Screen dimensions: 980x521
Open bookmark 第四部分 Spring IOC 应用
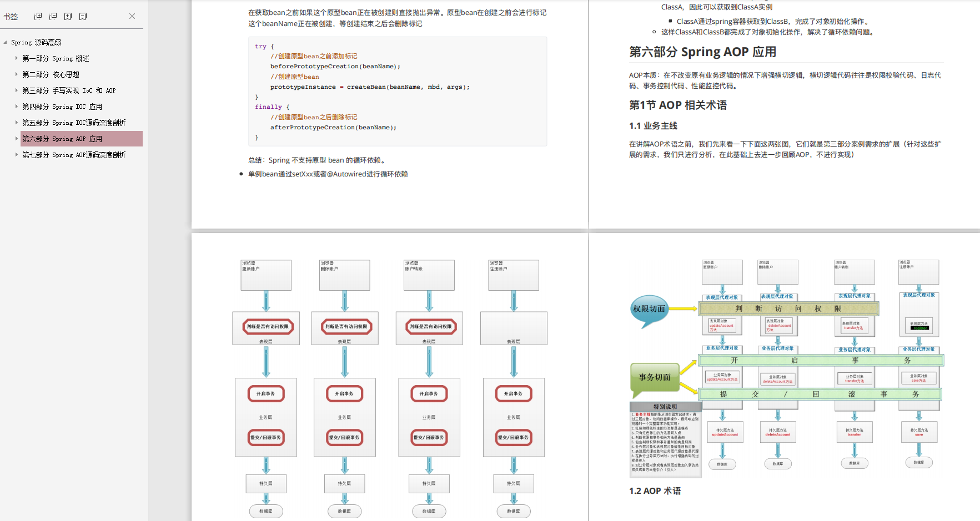click(62, 107)
